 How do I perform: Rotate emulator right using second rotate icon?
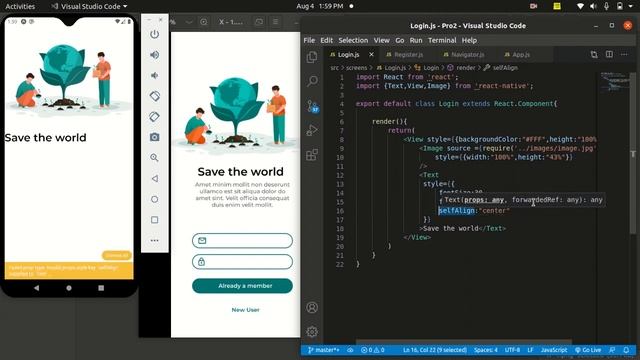(x=154, y=117)
